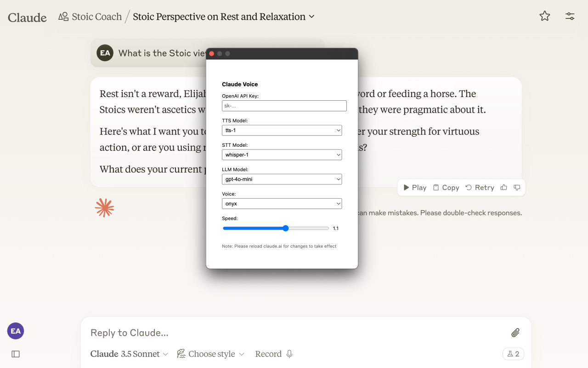Image resolution: width=588 pixels, height=368 pixels.
Task: Open the LLM Model dropdown
Action: point(282,179)
